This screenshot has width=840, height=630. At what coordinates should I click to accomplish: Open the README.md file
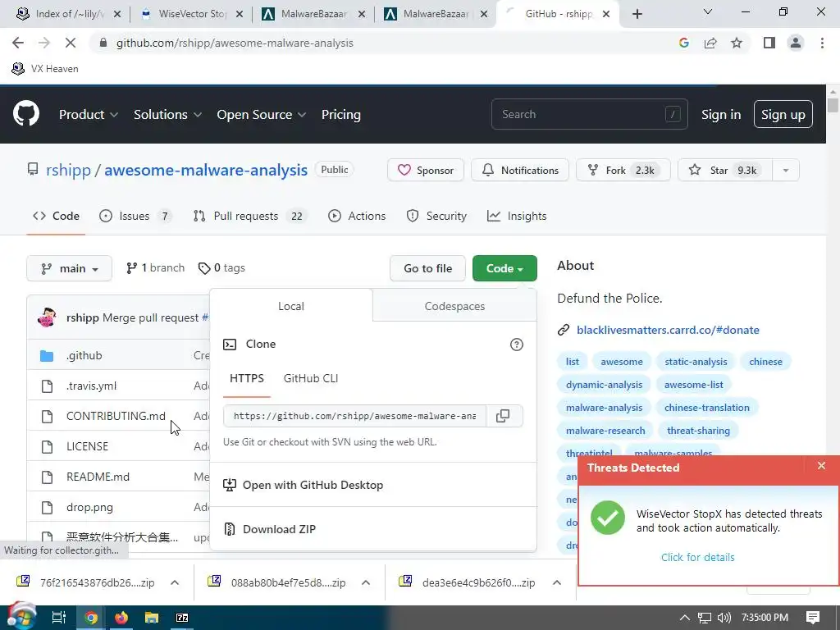98,477
